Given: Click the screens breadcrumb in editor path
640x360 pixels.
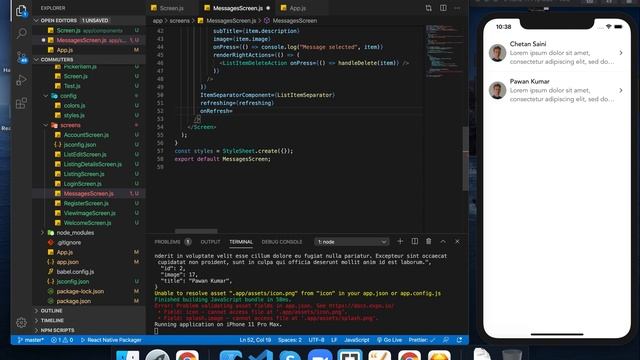Looking at the screenshot, I should pos(180,20).
